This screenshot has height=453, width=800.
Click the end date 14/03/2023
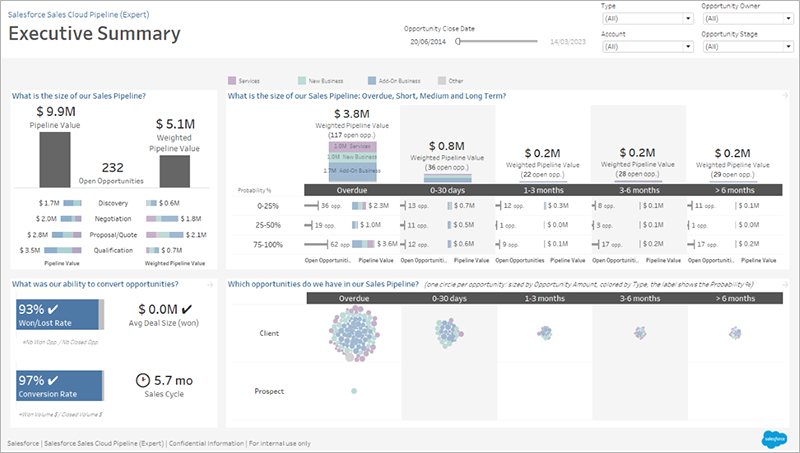pos(568,42)
